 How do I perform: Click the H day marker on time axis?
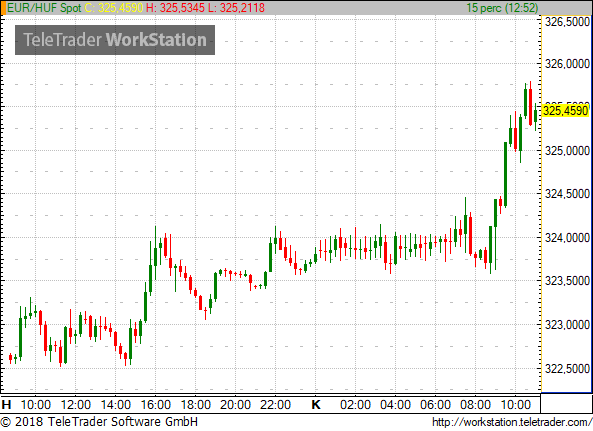(x=6, y=405)
